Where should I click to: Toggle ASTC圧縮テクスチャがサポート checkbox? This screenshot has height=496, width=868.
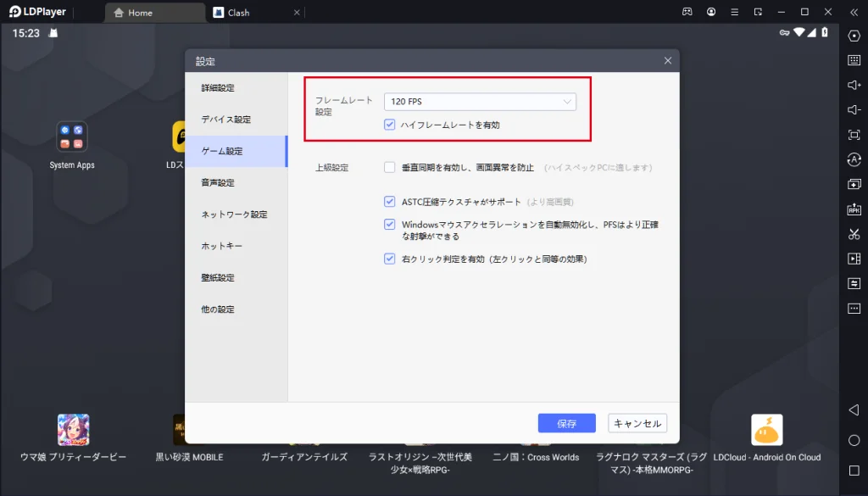[x=390, y=202]
